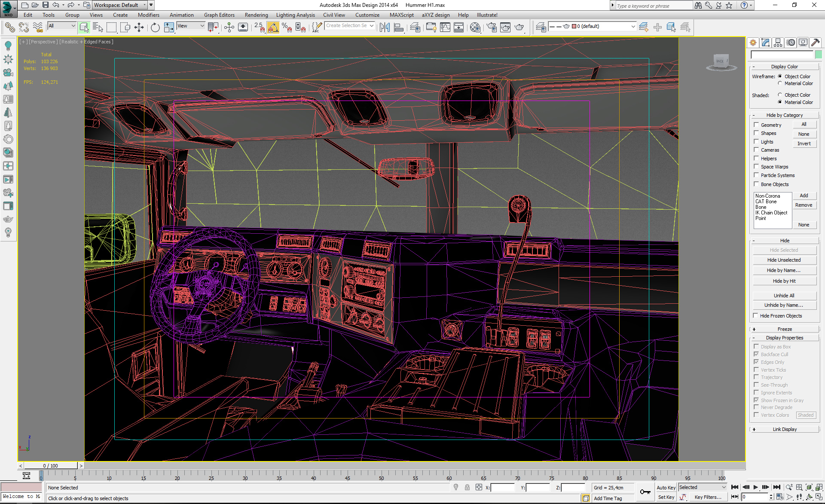Open the Curve Editor toolbar icon
The height and width of the screenshot is (504, 825).
[x=445, y=27]
